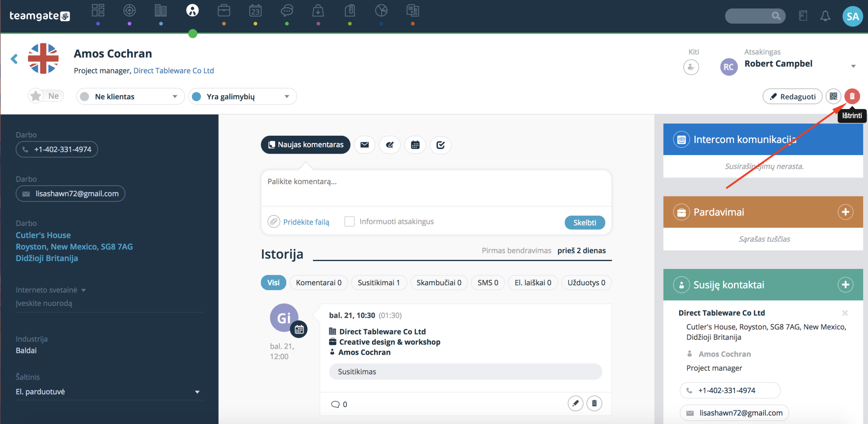Open the import download icon in navigation
This screenshot has height=424, width=868.
click(x=318, y=11)
